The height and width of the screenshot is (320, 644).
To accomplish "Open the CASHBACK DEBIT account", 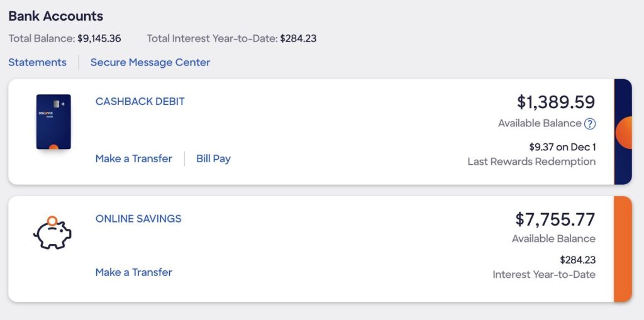I will tap(140, 101).
